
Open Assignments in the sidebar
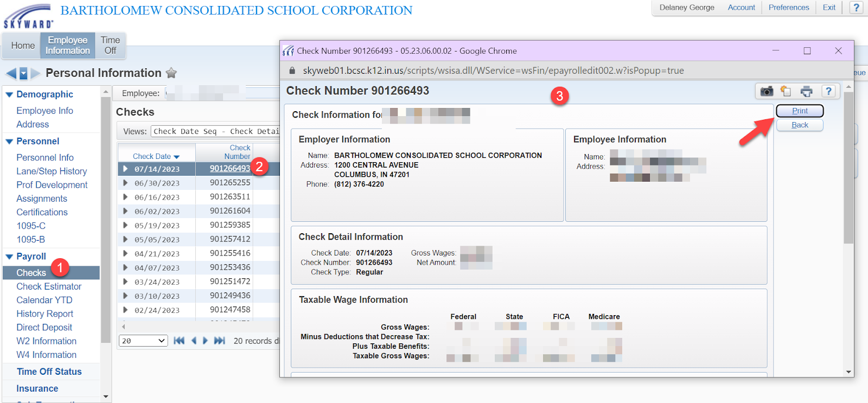42,199
